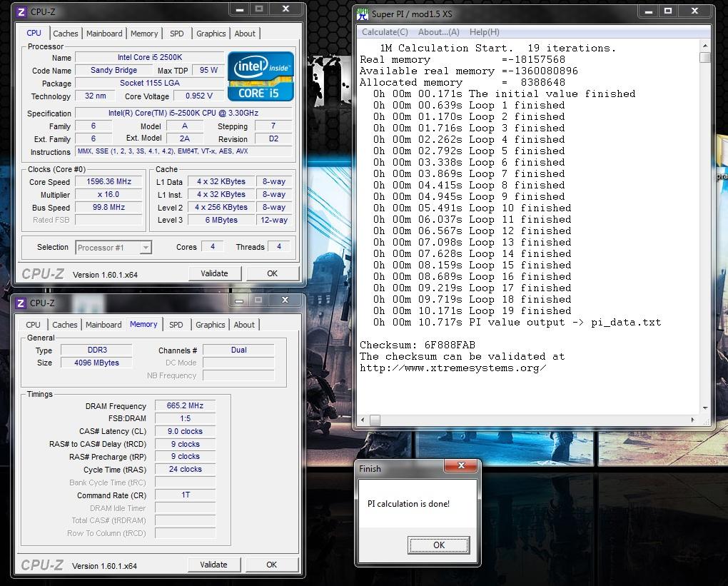
Task: Open the About...(A) menu in Super PI
Action: click(439, 32)
